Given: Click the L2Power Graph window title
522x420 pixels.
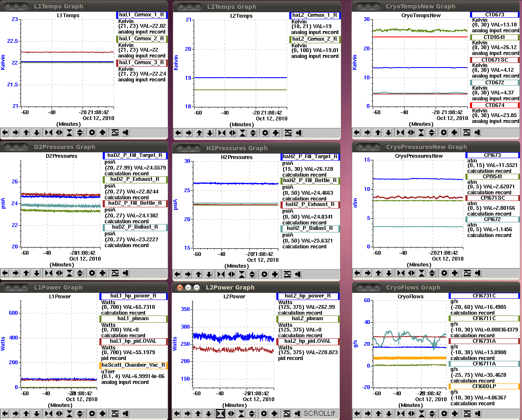Looking at the screenshot, I should 230,287.
